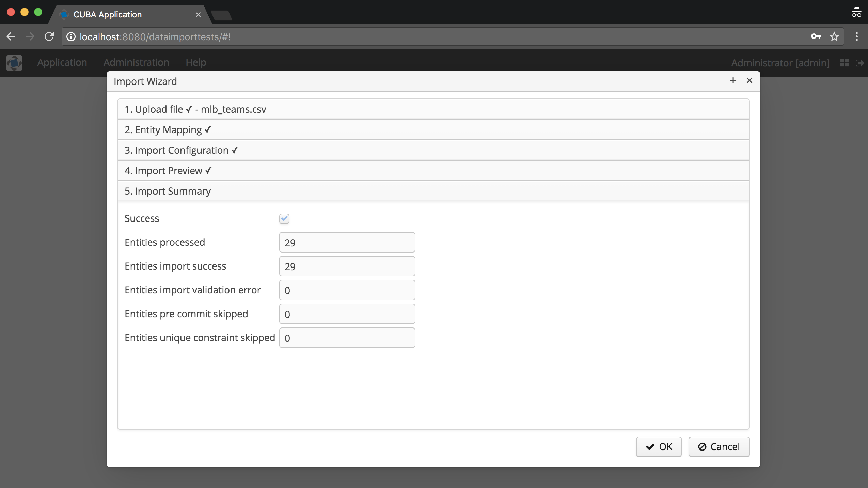Open a new browser tab
The image size is (868, 488).
[x=221, y=15]
